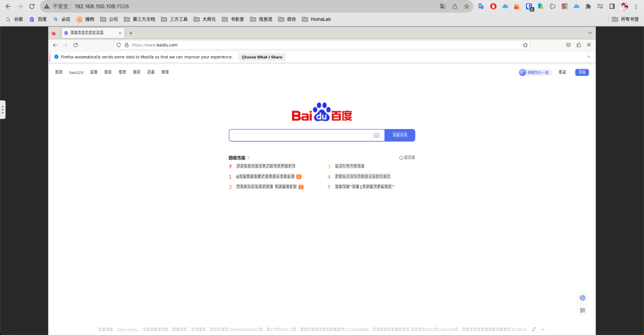Open the Firefox extensions icon

[578, 45]
